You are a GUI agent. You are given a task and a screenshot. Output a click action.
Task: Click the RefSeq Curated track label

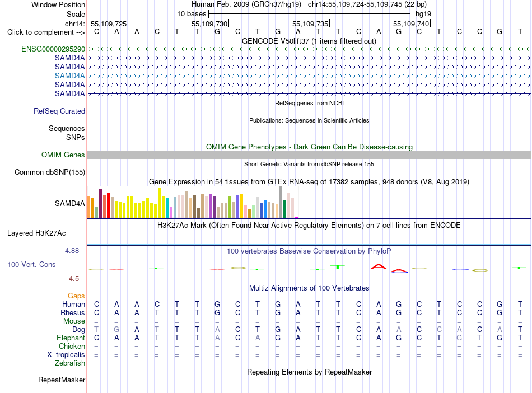[59, 111]
